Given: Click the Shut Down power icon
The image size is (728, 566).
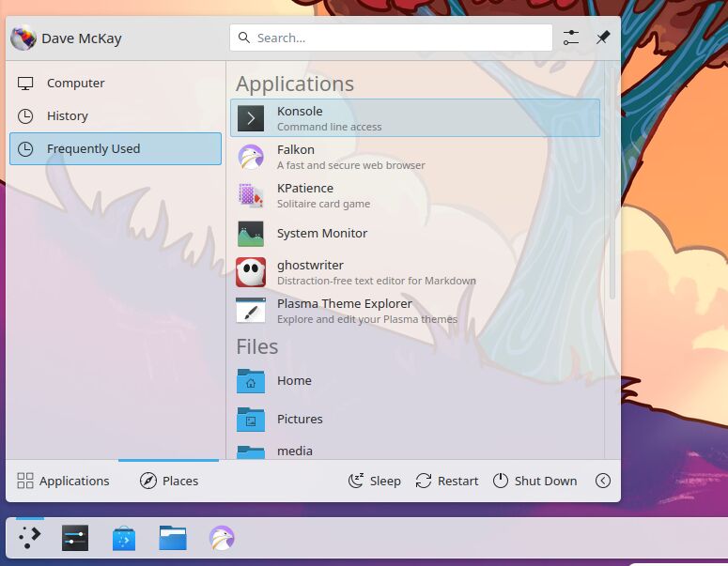Looking at the screenshot, I should pyautogui.click(x=501, y=481).
